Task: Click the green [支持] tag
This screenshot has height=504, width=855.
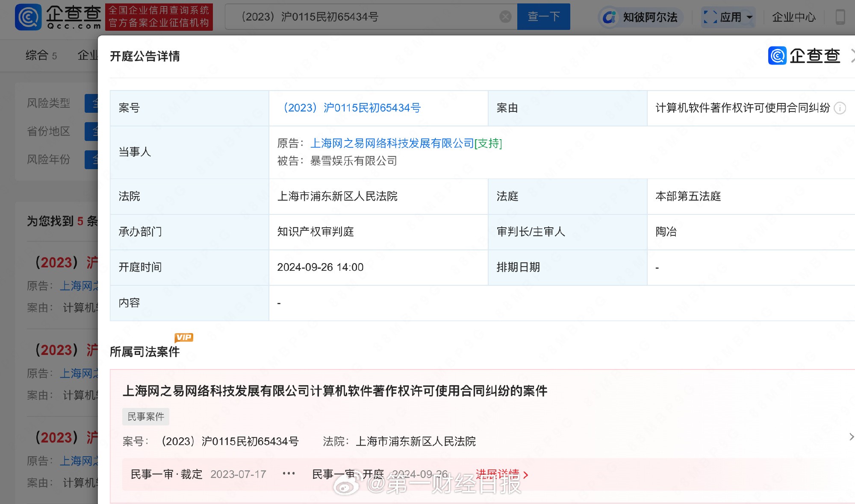Action: pos(488,143)
